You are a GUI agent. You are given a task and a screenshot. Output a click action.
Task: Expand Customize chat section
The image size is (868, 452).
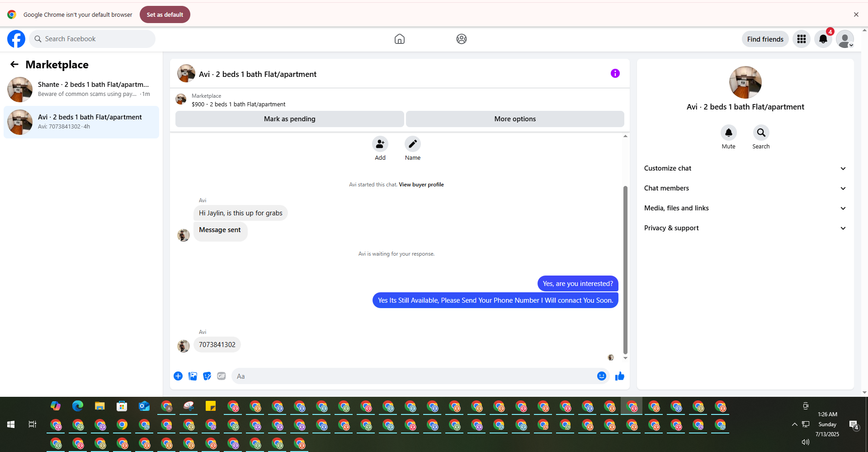coord(745,168)
